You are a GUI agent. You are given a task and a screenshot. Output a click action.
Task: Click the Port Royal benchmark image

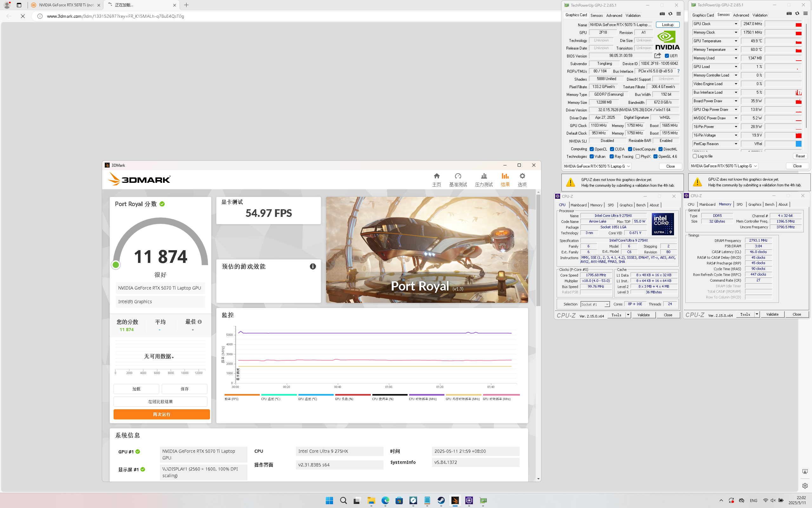pyautogui.click(x=427, y=250)
